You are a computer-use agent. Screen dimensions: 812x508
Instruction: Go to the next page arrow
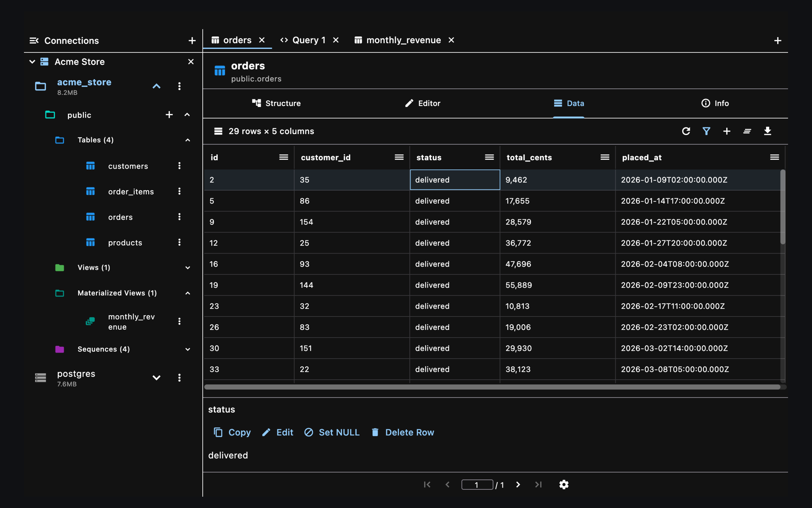[x=518, y=485]
